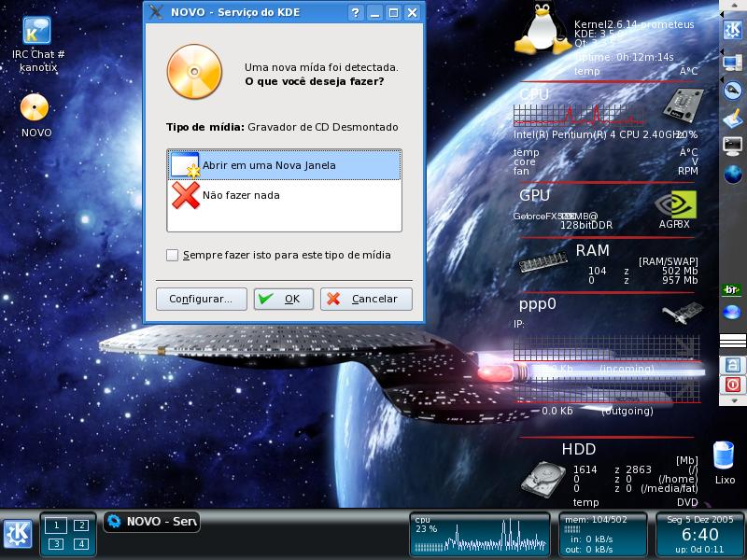This screenshot has width=747, height=560.
Task: Click the striped hidden-tray handle in side panel
Action: tap(733, 341)
